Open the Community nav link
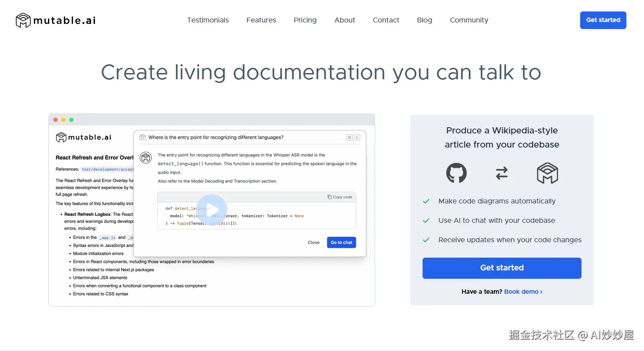Viewport: 644px width, 351px height. pyautogui.click(x=469, y=20)
